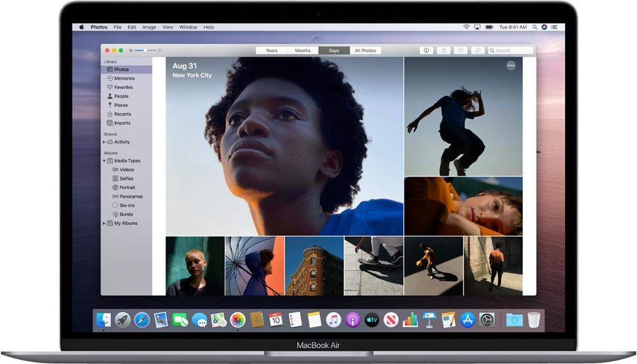
Task: Open Memories in the sidebar
Action: (x=124, y=78)
